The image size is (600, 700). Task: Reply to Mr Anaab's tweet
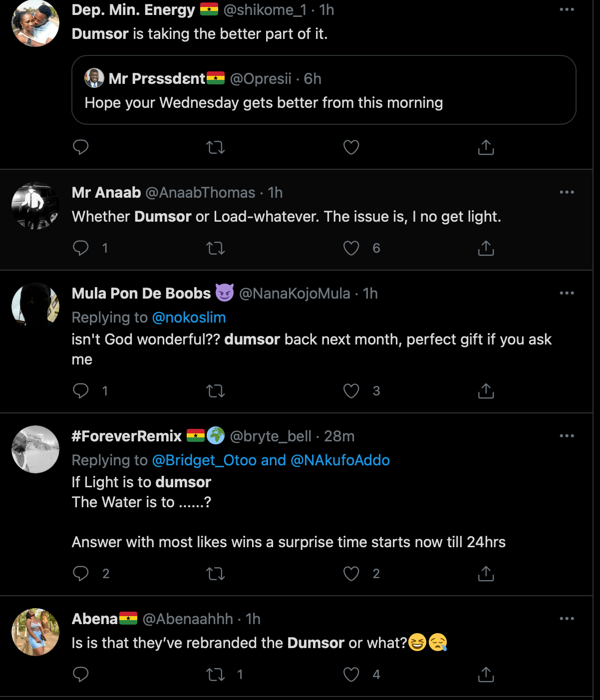[81, 248]
